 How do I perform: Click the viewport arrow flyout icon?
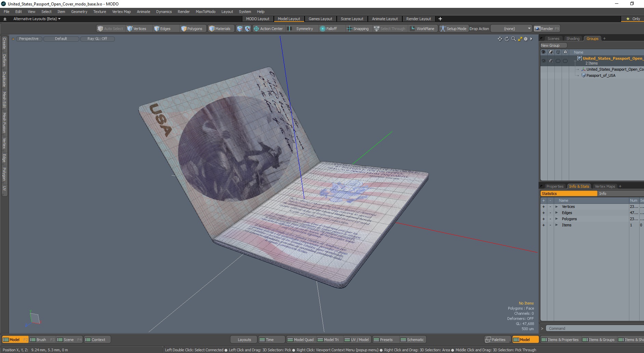(x=531, y=39)
